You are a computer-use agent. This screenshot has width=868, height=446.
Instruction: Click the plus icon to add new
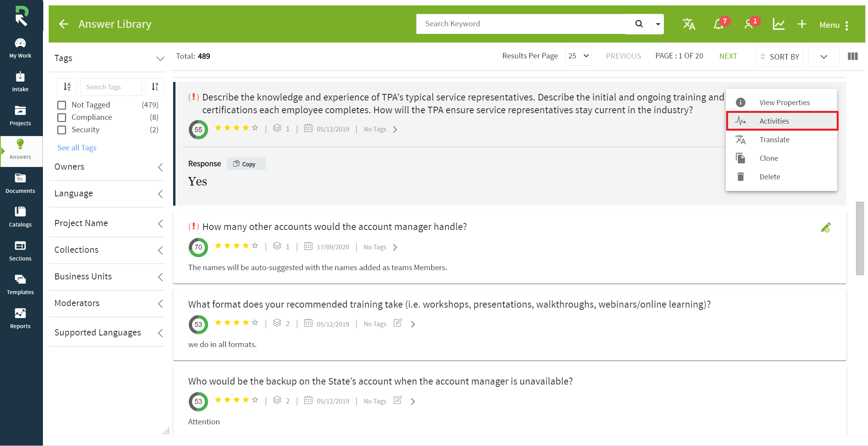click(x=802, y=24)
